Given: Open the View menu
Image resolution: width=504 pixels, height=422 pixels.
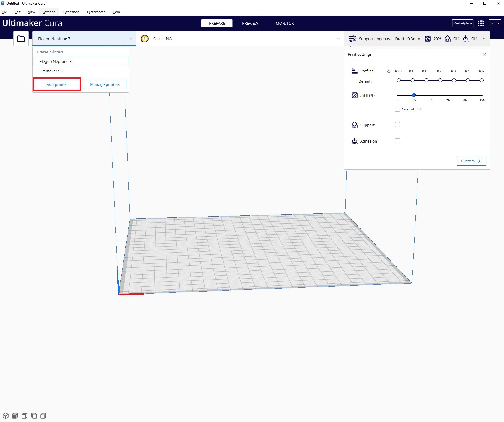Looking at the screenshot, I should [32, 12].
